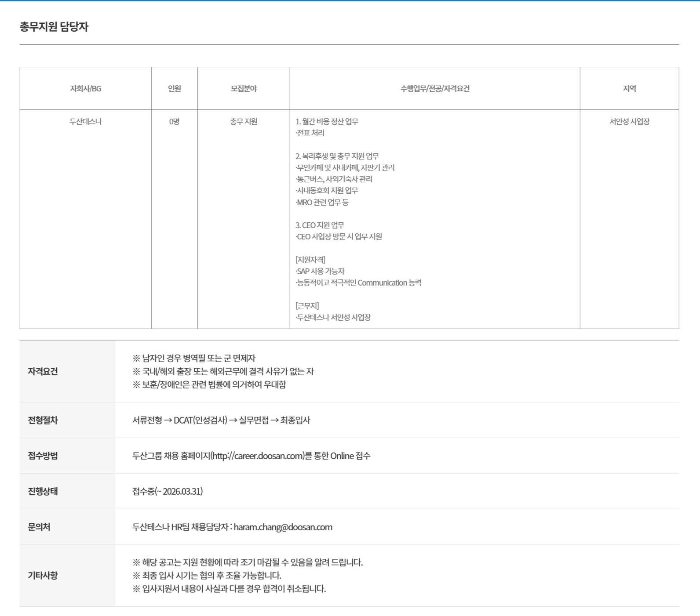Screen dimensions: 700x616
Task: Click the 두산테스나 subsidiary cell
Action: click(x=86, y=122)
